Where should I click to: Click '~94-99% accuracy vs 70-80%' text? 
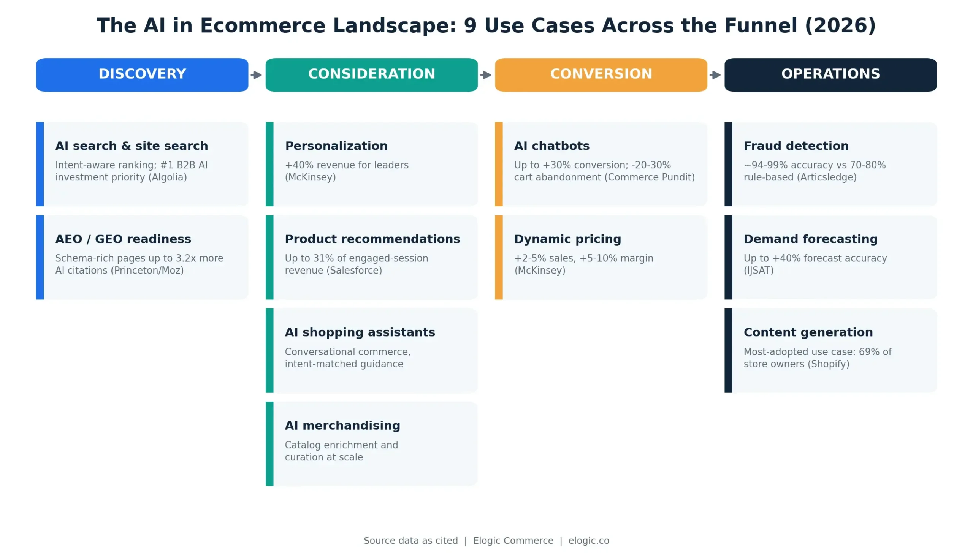click(x=814, y=171)
